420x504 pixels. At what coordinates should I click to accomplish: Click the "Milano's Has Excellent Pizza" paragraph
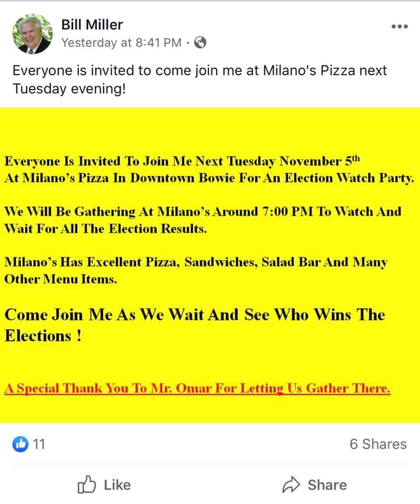click(x=195, y=270)
